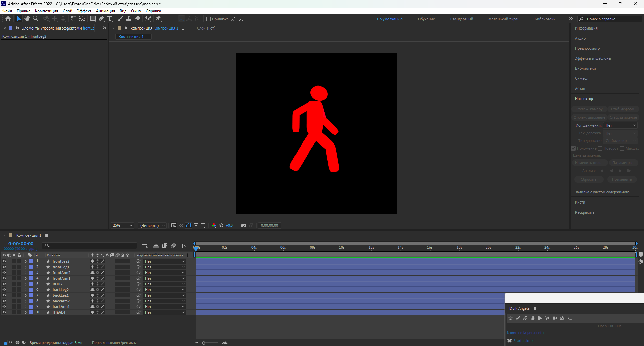Open the Композиция menu
Screen dimensions: 644x346
(46, 11)
